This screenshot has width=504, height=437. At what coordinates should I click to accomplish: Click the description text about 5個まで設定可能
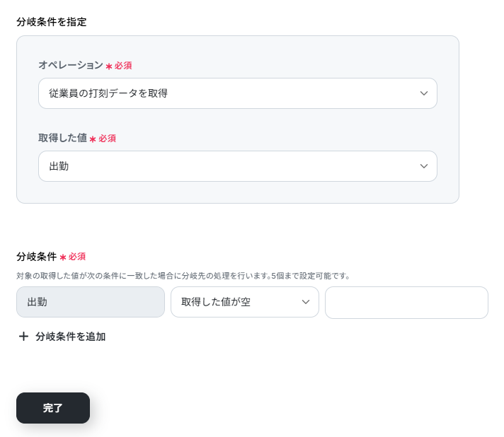[x=183, y=276]
